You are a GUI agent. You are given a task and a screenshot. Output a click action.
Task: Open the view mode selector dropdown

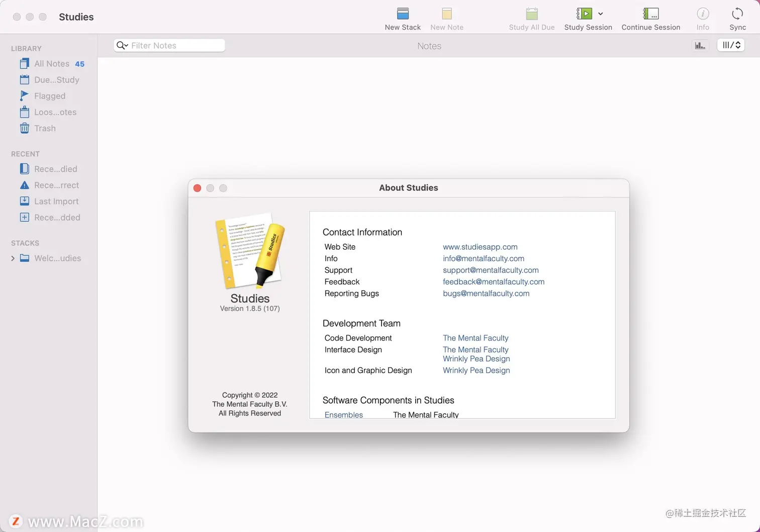click(731, 45)
